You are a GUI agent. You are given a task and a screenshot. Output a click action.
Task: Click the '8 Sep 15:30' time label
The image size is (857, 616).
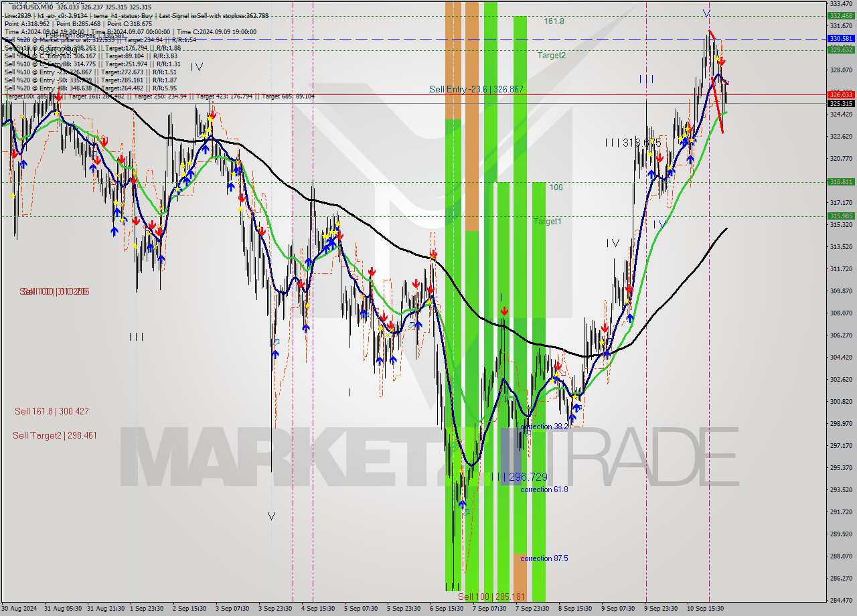pyautogui.click(x=575, y=609)
